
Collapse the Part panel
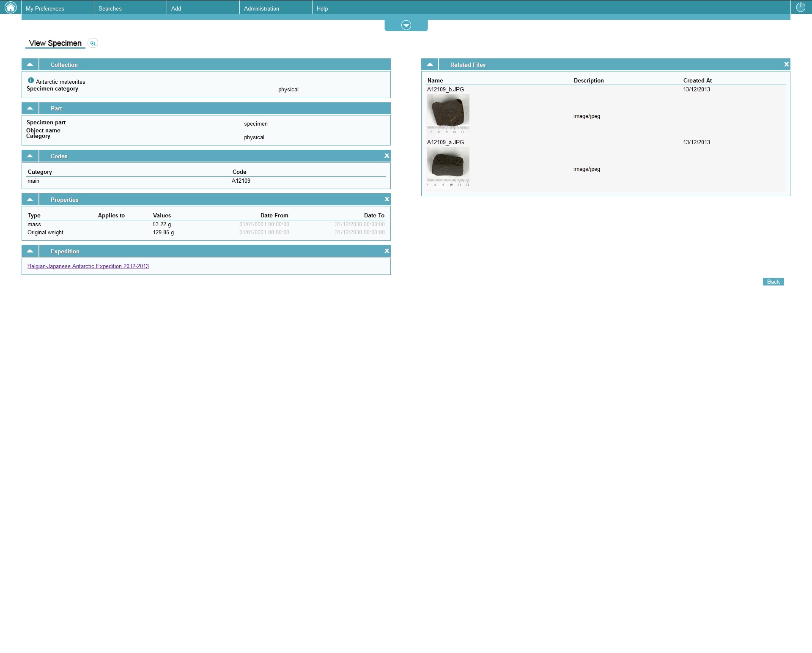(x=30, y=108)
